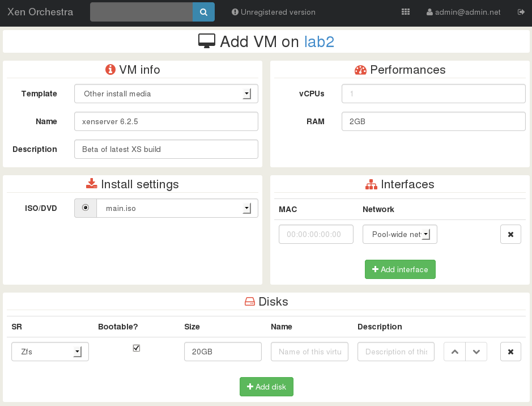Click the "RAM" label
The height and width of the screenshot is (406, 532).
[316, 121]
